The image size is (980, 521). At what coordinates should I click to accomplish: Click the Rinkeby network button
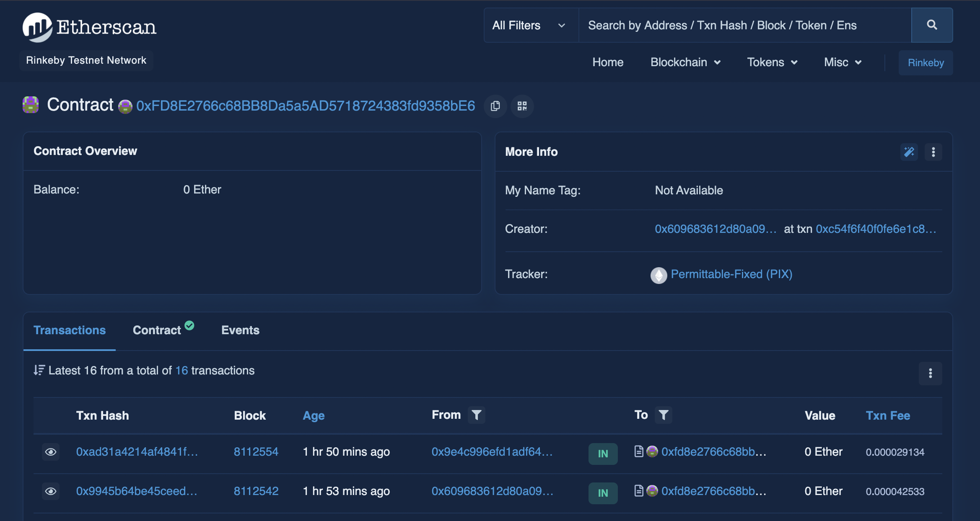coord(926,63)
